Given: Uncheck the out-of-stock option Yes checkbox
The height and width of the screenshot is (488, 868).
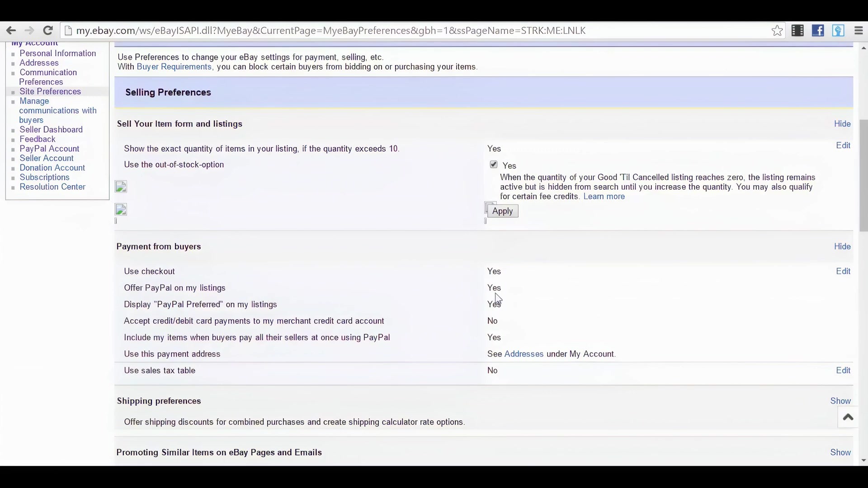Looking at the screenshot, I should click(x=494, y=165).
